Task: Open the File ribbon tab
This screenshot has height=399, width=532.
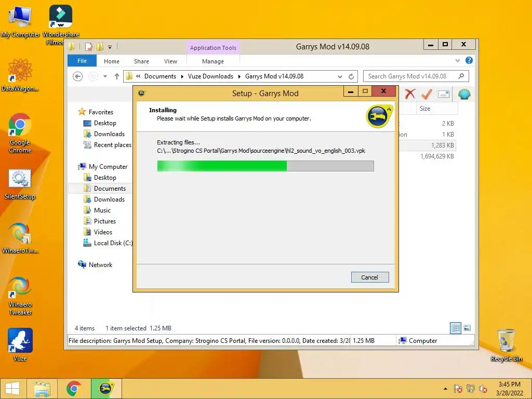Action: tap(82, 61)
